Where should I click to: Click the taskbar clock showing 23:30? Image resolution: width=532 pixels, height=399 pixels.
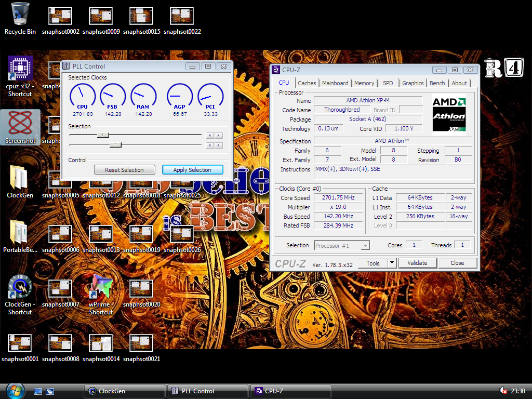[x=518, y=391]
